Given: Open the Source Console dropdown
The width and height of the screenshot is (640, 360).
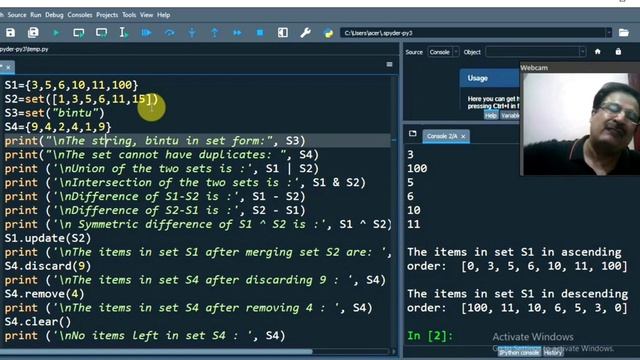Looking at the screenshot, I should point(443,52).
